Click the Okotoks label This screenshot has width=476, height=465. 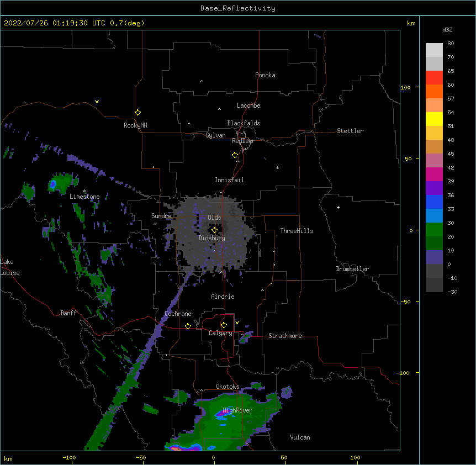(228, 387)
